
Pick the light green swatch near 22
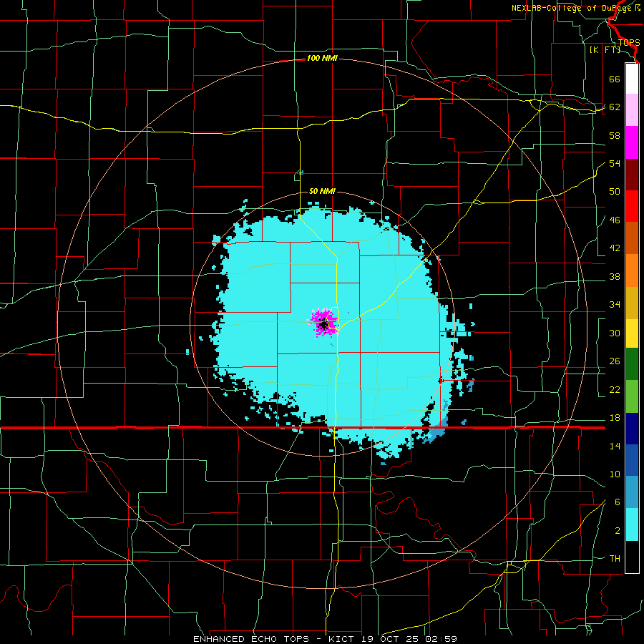pyautogui.click(x=632, y=396)
